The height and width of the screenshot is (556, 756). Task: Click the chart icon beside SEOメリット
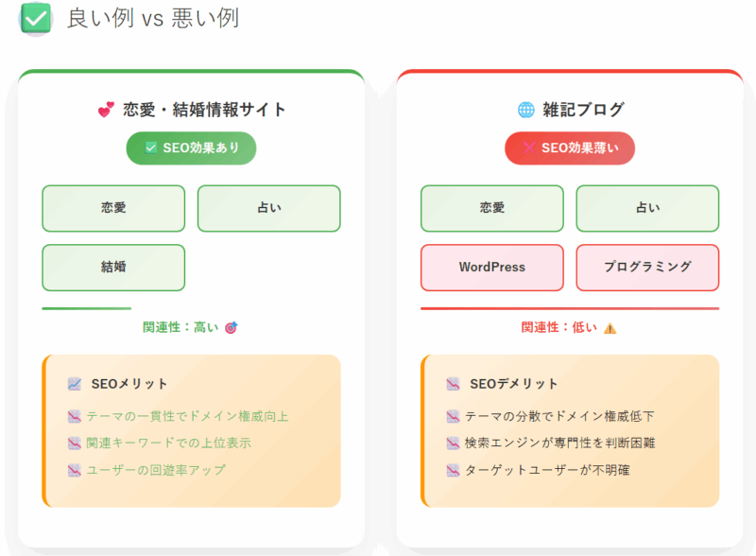coord(75,384)
